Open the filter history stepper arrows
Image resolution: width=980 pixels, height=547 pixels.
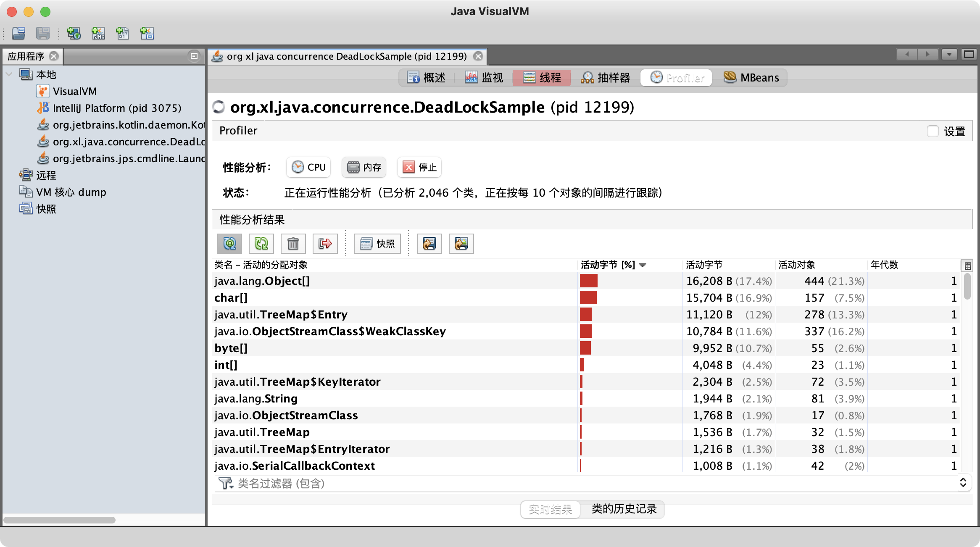963,482
